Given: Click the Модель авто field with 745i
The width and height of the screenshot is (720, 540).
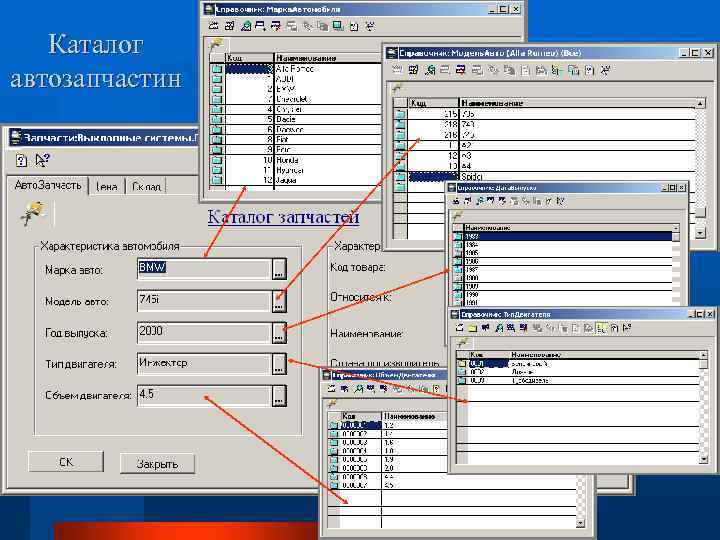Looking at the screenshot, I should tap(203, 300).
